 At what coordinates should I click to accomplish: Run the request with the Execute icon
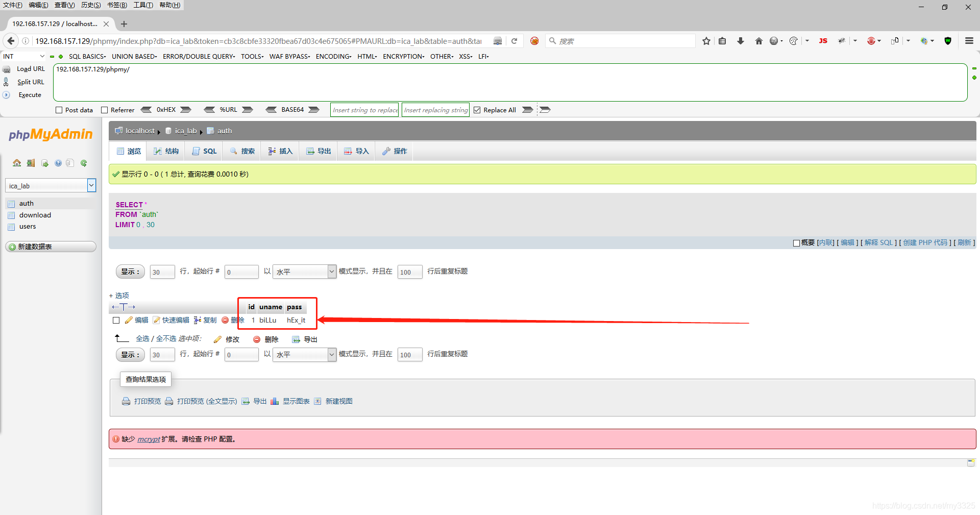(x=7, y=95)
